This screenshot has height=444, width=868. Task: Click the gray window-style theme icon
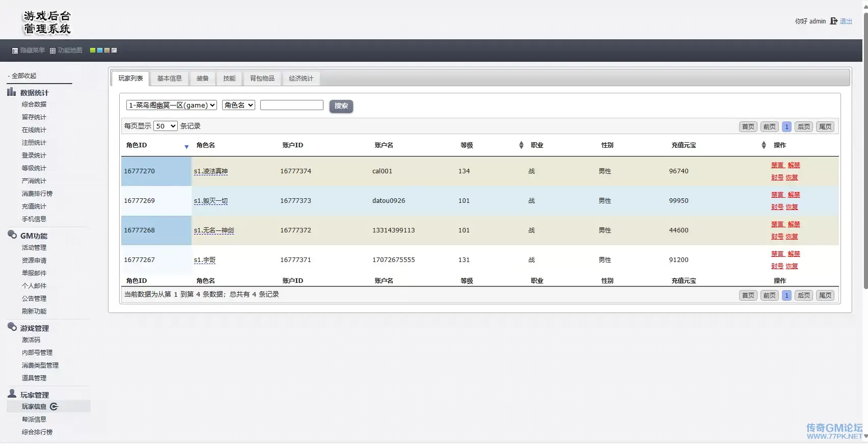pyautogui.click(x=114, y=50)
